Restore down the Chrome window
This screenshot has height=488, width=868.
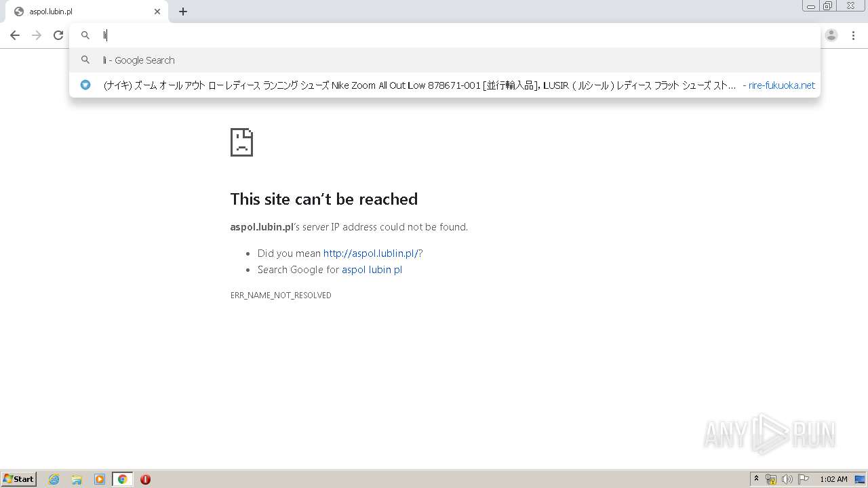(x=828, y=6)
